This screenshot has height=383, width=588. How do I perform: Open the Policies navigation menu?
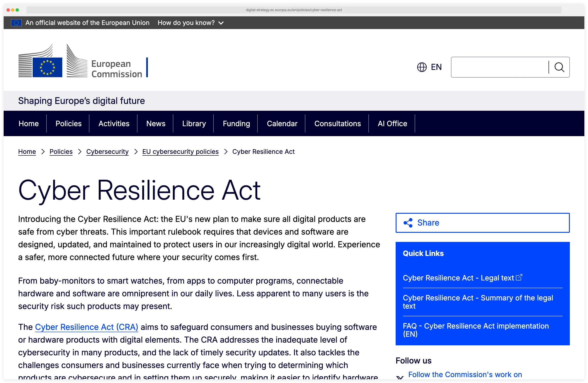click(68, 123)
